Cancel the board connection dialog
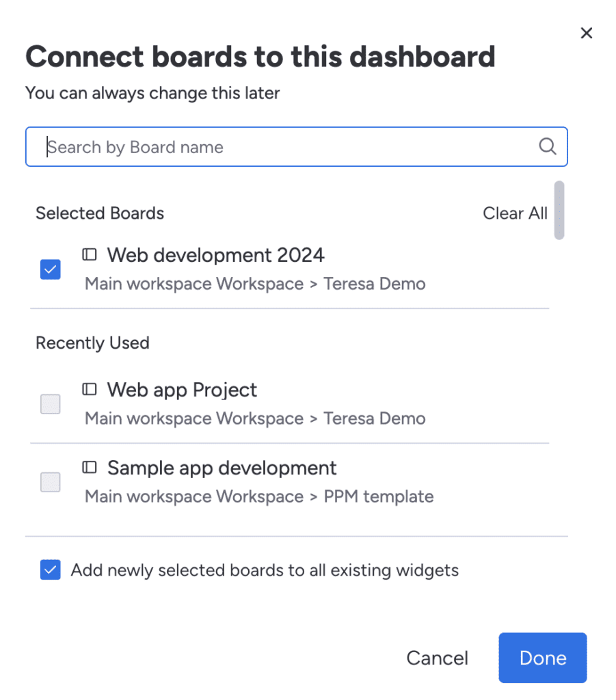This screenshot has height=700, width=616. coord(437,658)
